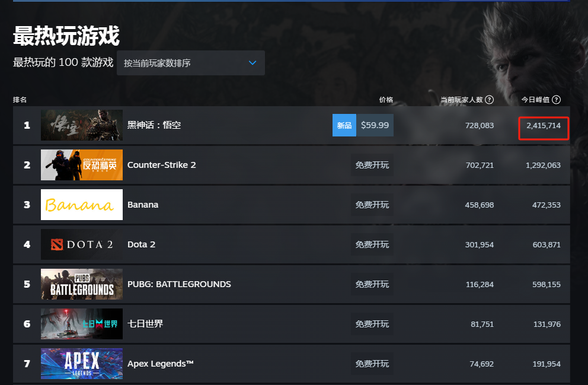This screenshot has height=385, width=588.
Task: Click peak value 603,871
Action: tap(547, 245)
